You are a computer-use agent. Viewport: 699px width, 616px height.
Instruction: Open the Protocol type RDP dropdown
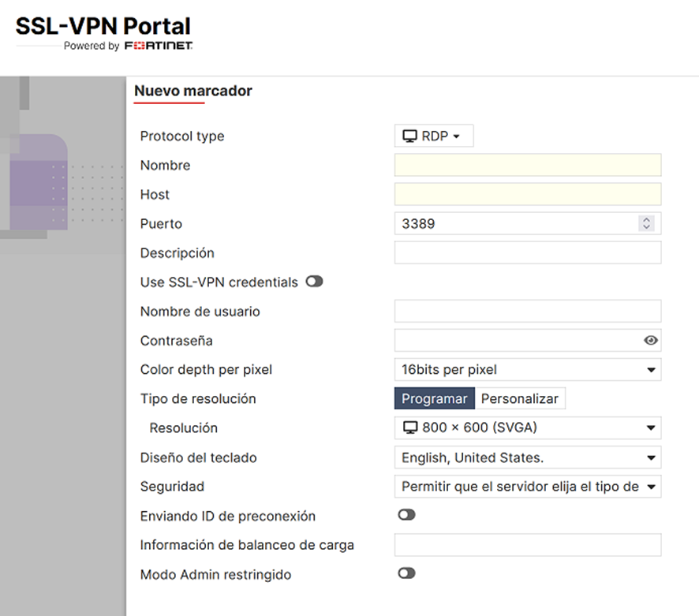(x=434, y=136)
